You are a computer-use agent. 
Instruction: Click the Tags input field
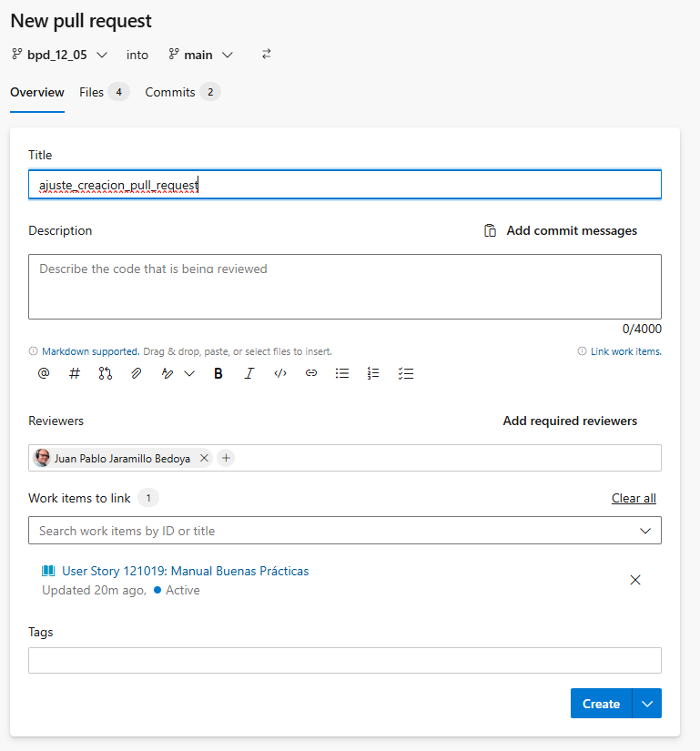(x=344, y=661)
